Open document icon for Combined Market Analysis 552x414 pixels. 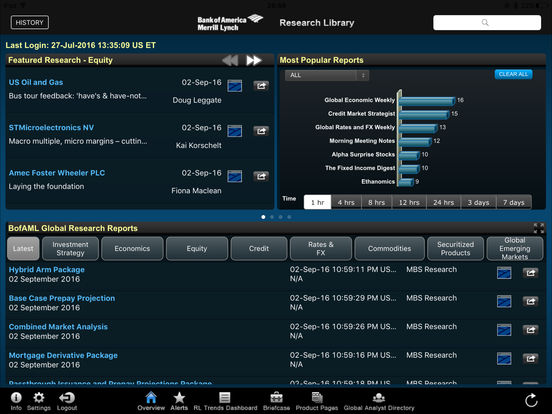(504, 330)
